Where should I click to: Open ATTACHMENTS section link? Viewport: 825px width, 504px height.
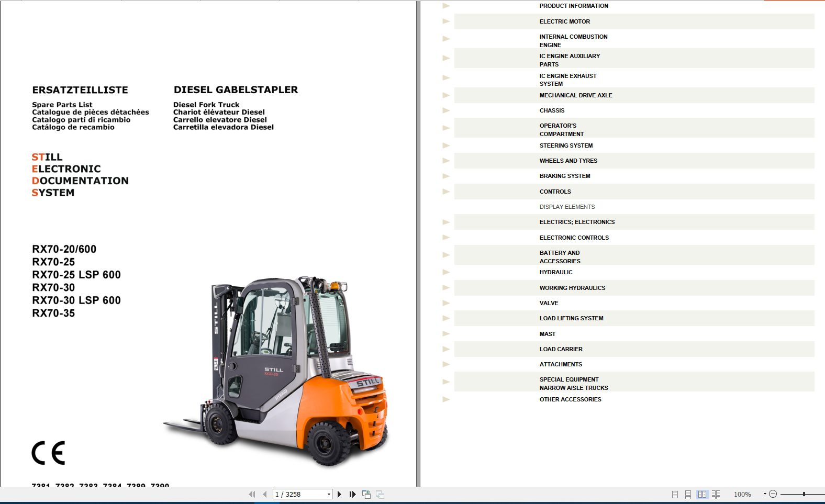561,364
